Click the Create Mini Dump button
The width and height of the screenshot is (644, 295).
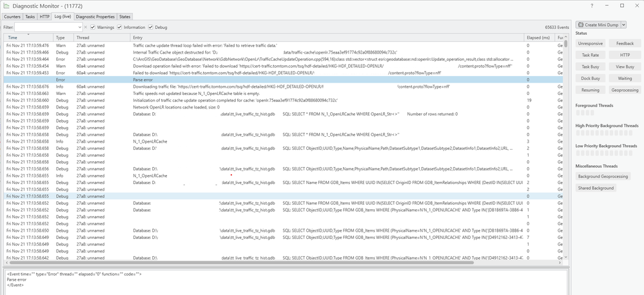coord(597,25)
